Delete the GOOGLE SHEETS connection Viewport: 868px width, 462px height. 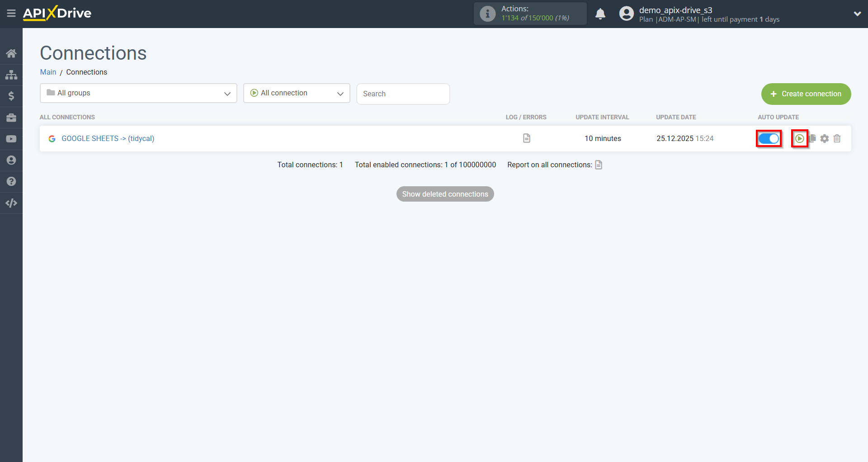(837, 138)
